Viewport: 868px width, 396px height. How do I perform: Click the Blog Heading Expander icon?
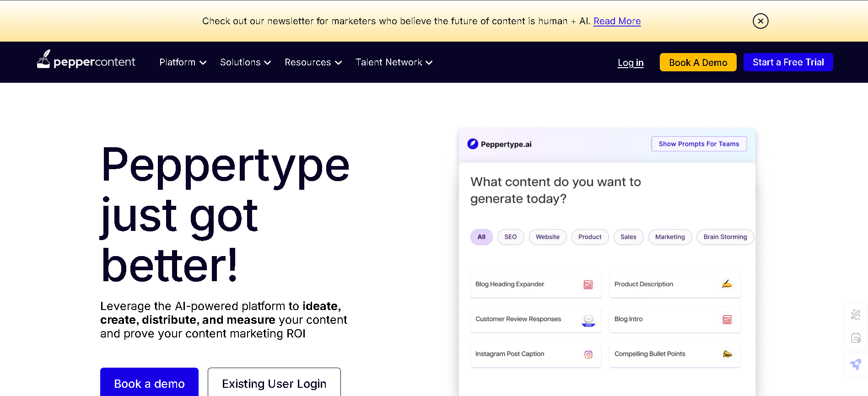pyautogui.click(x=588, y=285)
